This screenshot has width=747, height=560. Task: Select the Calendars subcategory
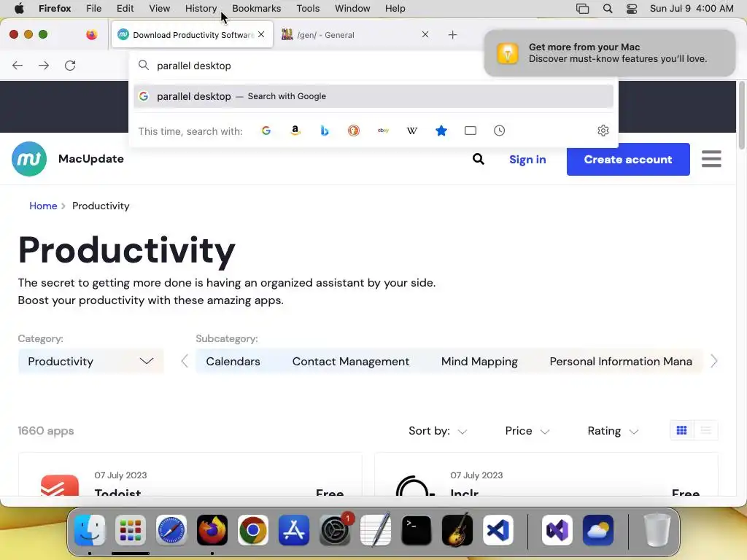click(x=233, y=362)
